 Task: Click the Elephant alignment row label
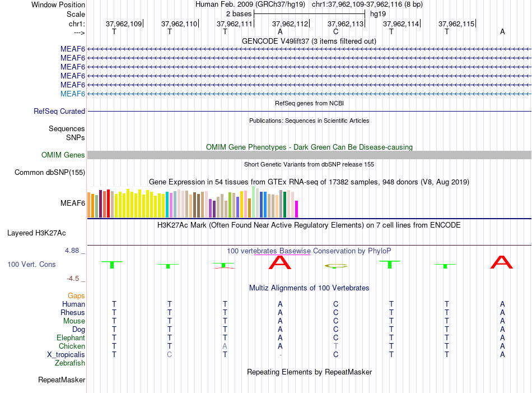71,337
